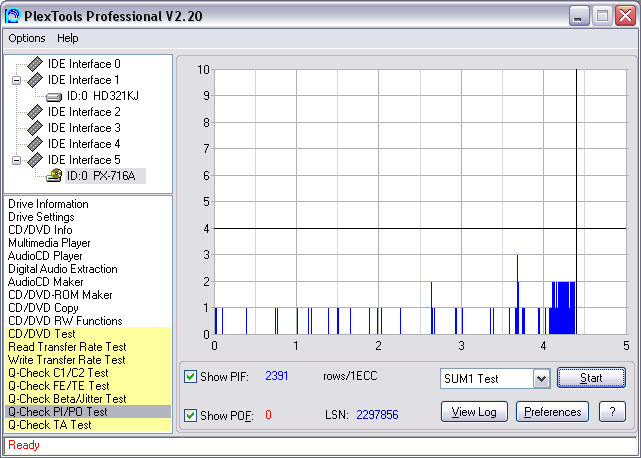Minimize the PlexTools window

click(x=578, y=16)
